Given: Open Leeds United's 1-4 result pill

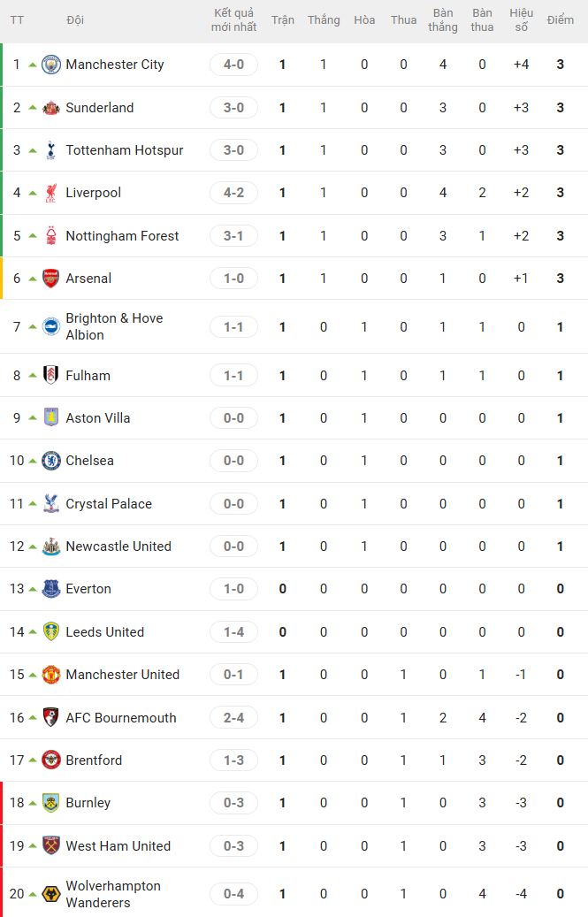Looking at the screenshot, I should [233, 632].
